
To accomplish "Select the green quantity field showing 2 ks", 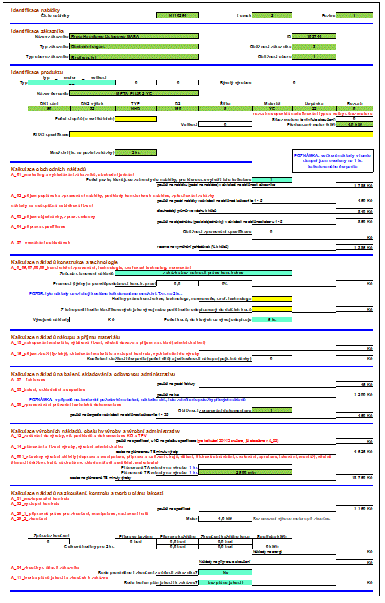I will (136, 153).
